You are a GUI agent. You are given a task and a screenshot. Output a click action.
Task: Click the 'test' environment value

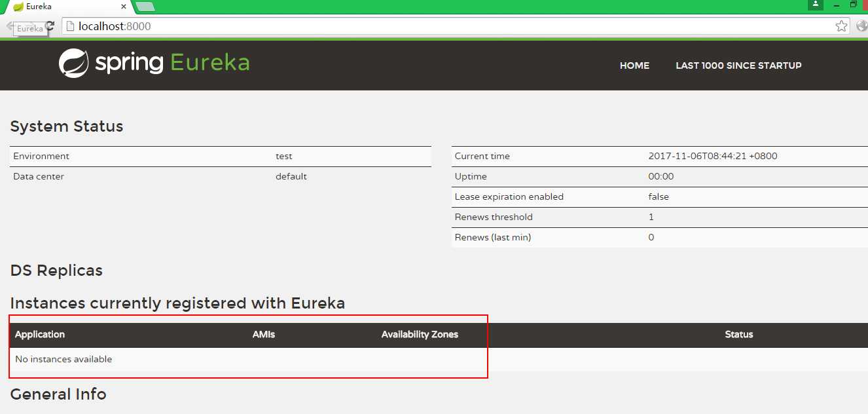coord(284,156)
